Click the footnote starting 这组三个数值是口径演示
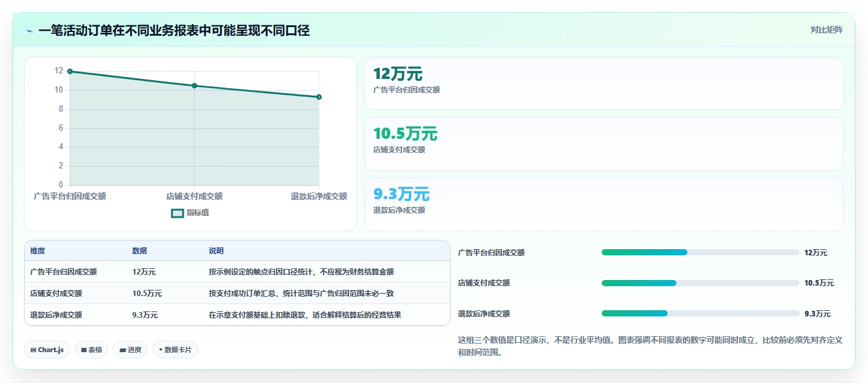The image size is (868, 383). click(650, 347)
